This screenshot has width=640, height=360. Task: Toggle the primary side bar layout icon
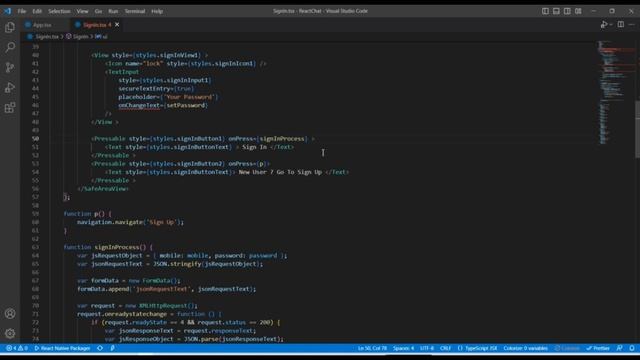(x=545, y=11)
